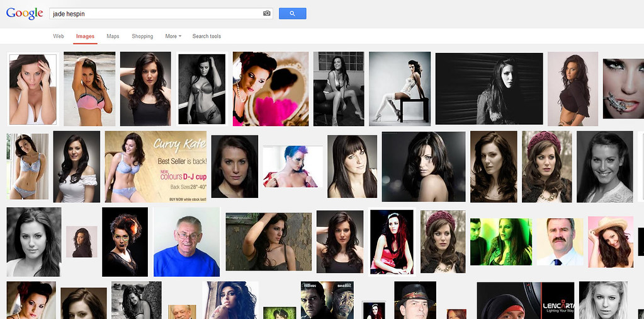Go to the Maps tab
Viewport: 644px width, 319px height.
point(113,37)
